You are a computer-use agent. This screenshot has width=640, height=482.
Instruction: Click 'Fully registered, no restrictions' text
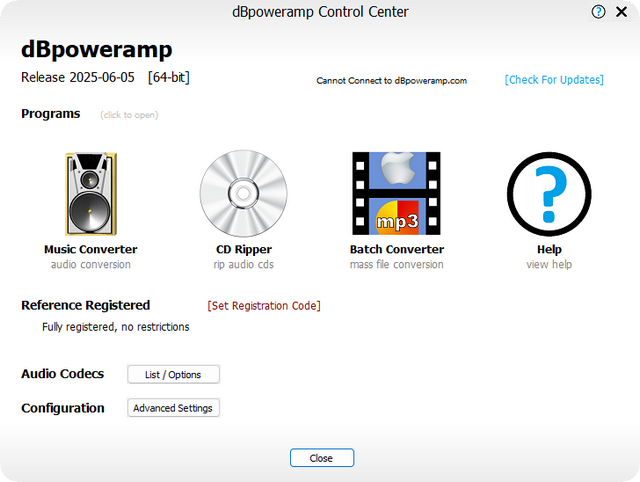click(116, 327)
